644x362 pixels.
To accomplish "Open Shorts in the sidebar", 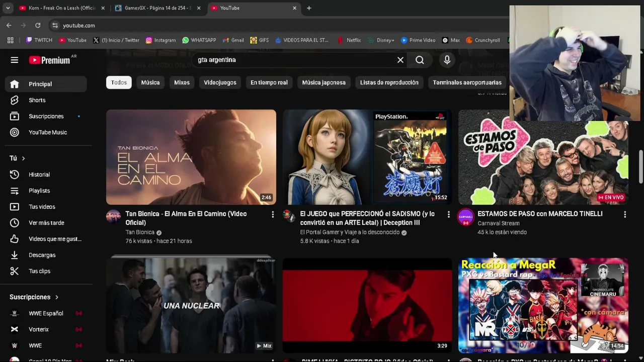I will (x=46, y=100).
